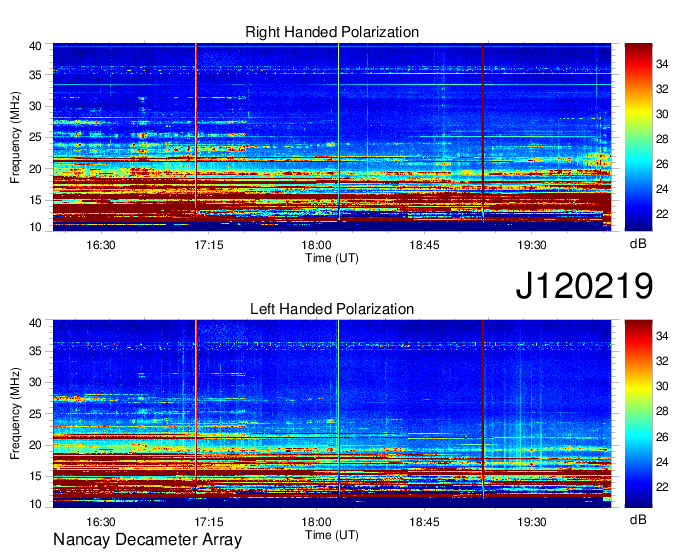The image size is (680, 552).
Task: Click the 28 dB label on the top colorbar
Action: pyautogui.click(x=662, y=139)
